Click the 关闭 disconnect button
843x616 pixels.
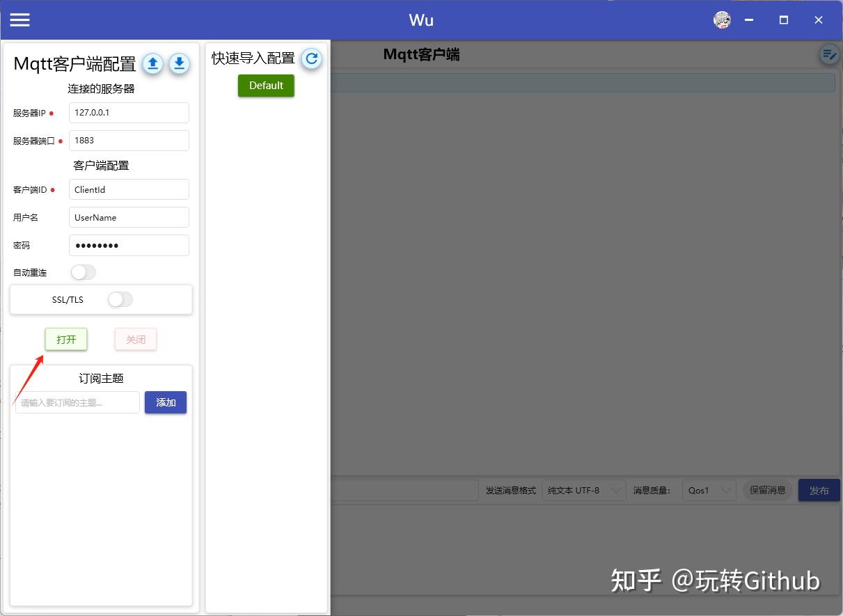point(135,339)
